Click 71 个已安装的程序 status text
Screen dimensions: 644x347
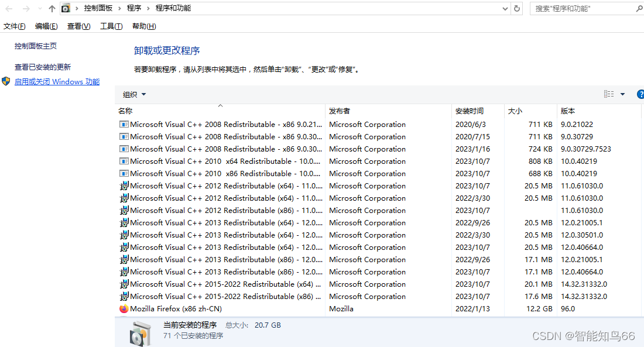click(x=193, y=336)
